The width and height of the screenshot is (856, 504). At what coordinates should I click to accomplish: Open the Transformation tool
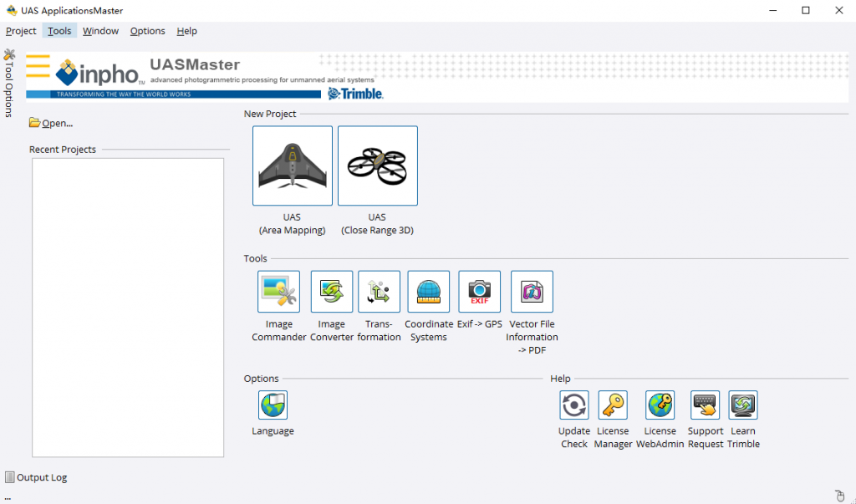(379, 292)
